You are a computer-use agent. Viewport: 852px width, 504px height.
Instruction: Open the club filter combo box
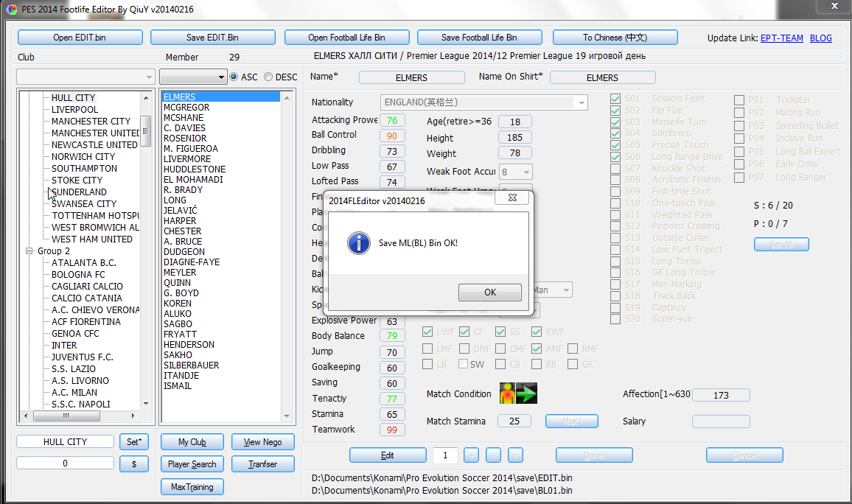coord(85,77)
